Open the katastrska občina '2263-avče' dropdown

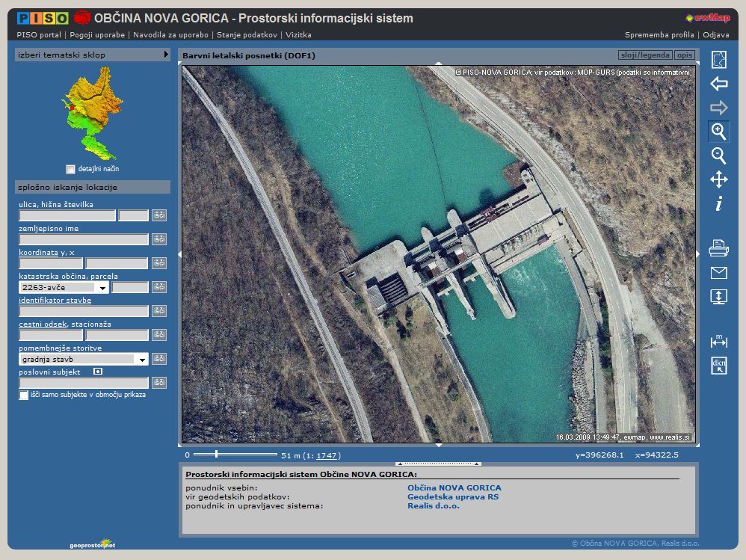[102, 287]
